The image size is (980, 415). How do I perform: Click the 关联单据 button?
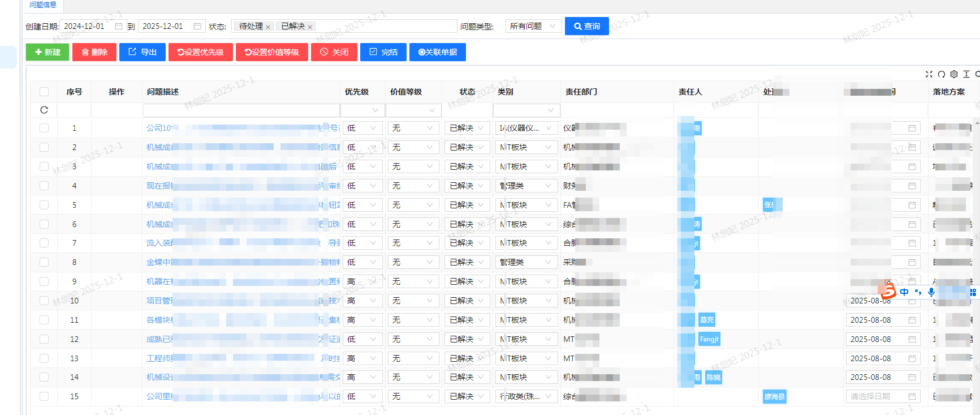[x=438, y=52]
